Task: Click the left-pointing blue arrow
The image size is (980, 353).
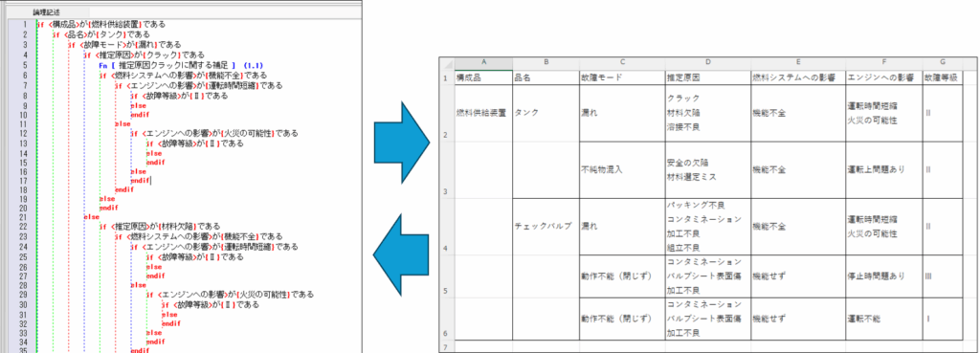Action: point(401,255)
